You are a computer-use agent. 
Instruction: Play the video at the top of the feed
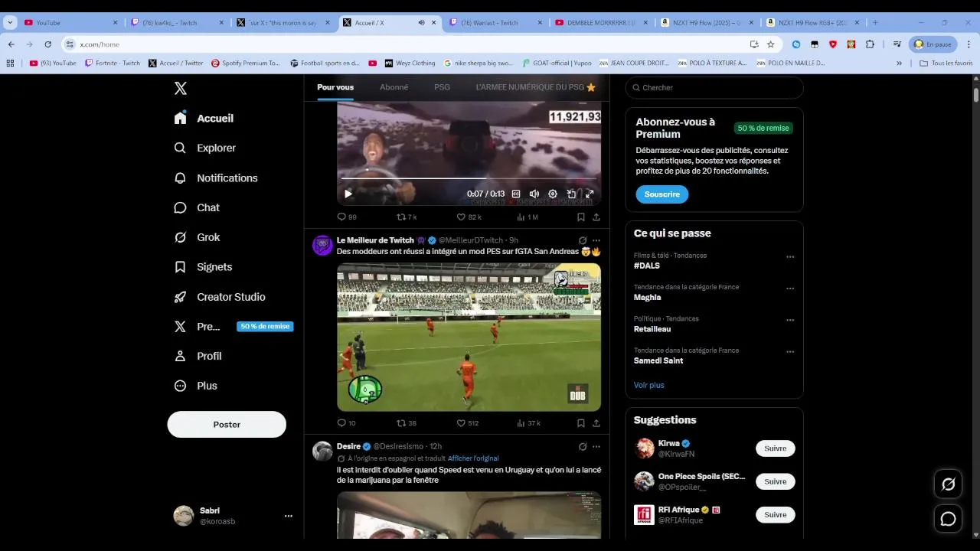tap(348, 194)
